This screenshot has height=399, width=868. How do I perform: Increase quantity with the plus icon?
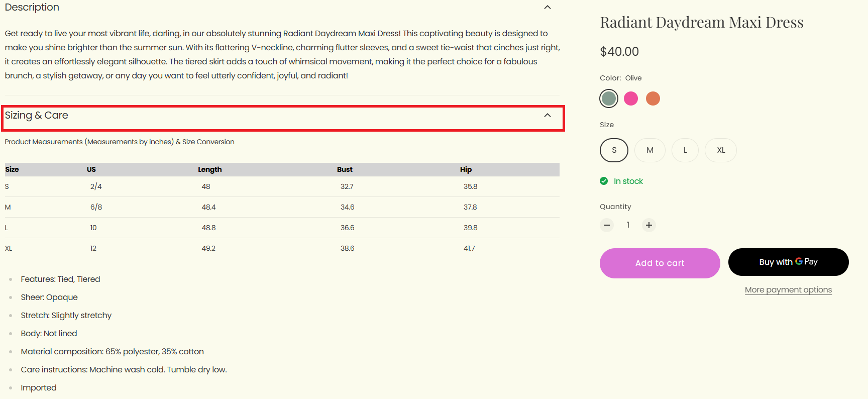pos(649,225)
